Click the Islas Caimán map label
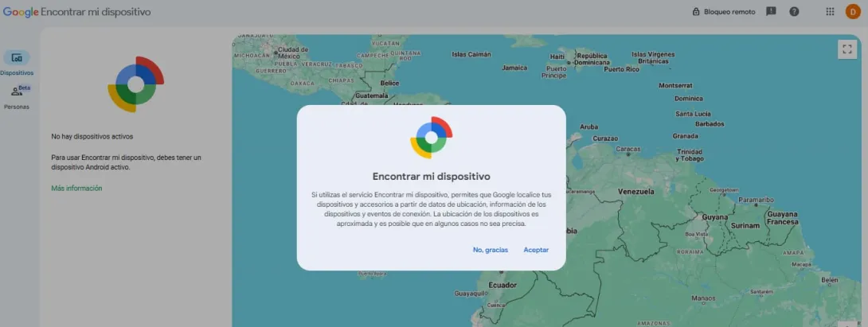868x327 pixels. pos(471,54)
